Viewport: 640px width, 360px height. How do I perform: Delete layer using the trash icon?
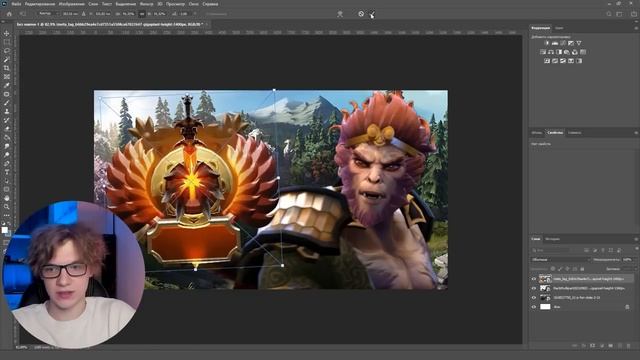[x=629, y=346]
